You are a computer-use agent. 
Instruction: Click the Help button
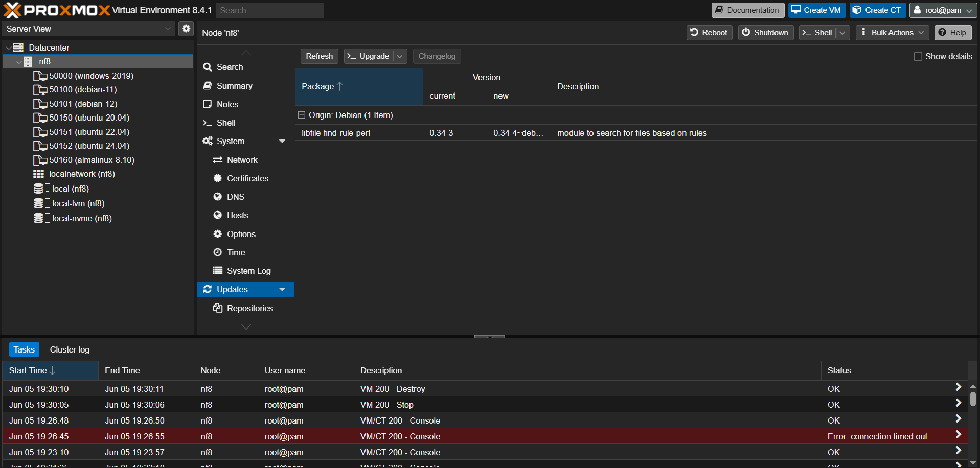(953, 33)
